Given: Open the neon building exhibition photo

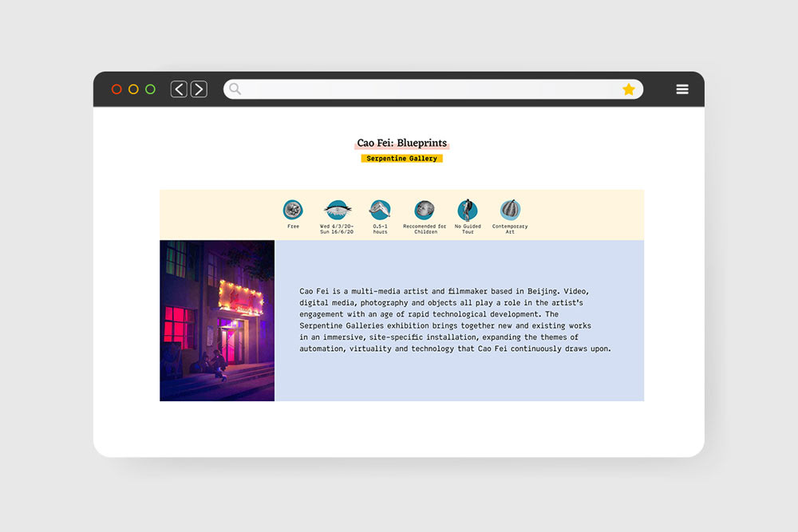Looking at the screenshot, I should pyautogui.click(x=217, y=321).
